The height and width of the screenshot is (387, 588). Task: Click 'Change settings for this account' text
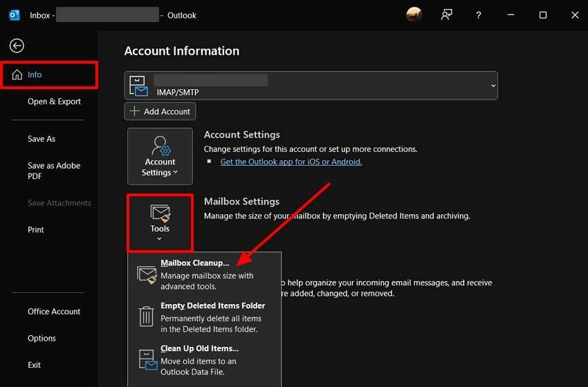(x=311, y=149)
